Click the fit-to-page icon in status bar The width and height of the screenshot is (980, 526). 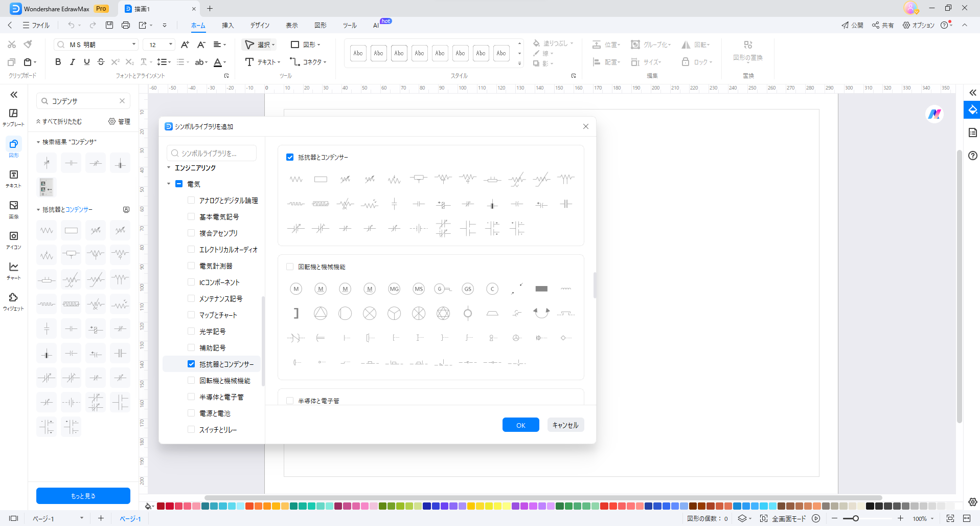[950, 518]
